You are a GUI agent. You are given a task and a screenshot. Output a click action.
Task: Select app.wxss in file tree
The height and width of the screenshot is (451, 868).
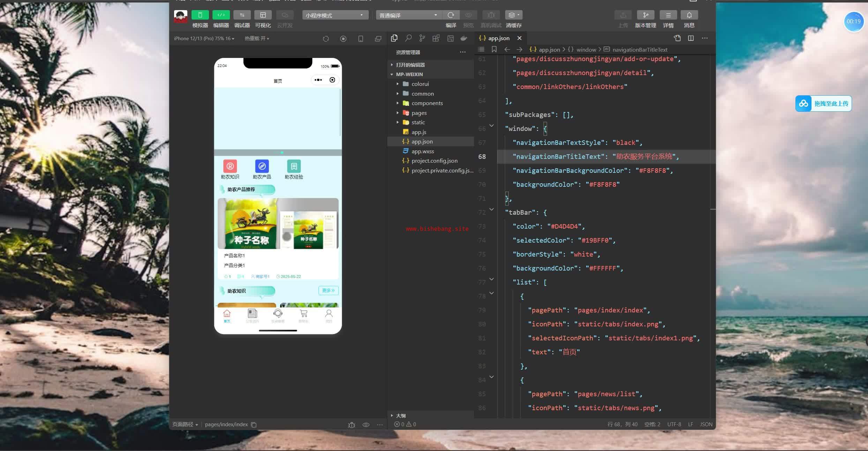pyautogui.click(x=422, y=151)
